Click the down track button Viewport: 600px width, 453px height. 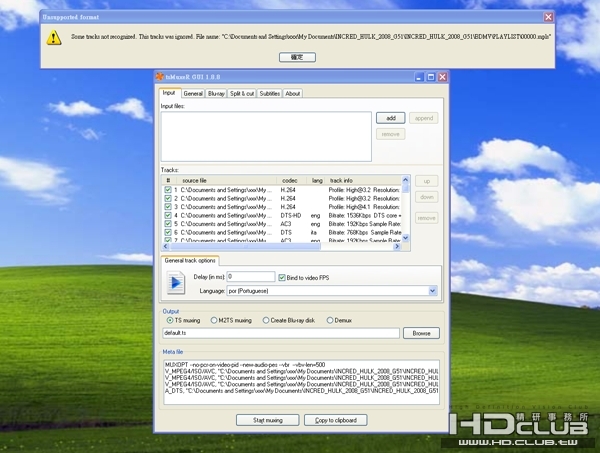coord(427,197)
